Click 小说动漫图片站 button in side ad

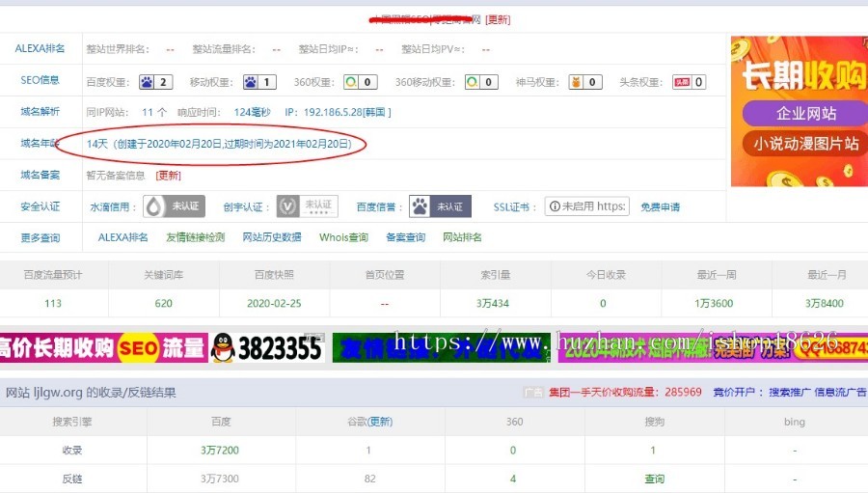tap(805, 144)
